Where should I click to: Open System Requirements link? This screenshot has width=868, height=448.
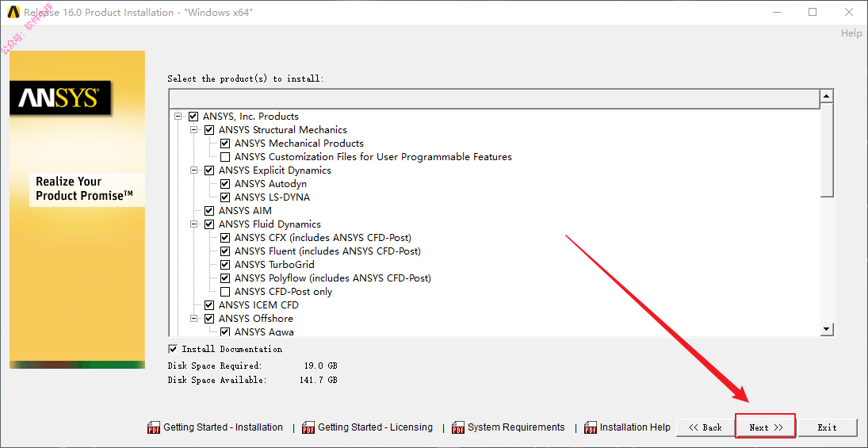tap(516, 427)
